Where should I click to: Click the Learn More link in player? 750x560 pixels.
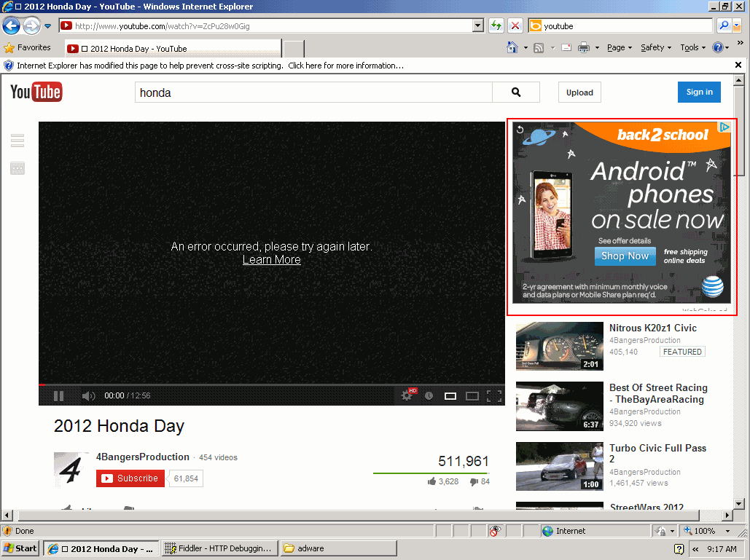coord(272,259)
